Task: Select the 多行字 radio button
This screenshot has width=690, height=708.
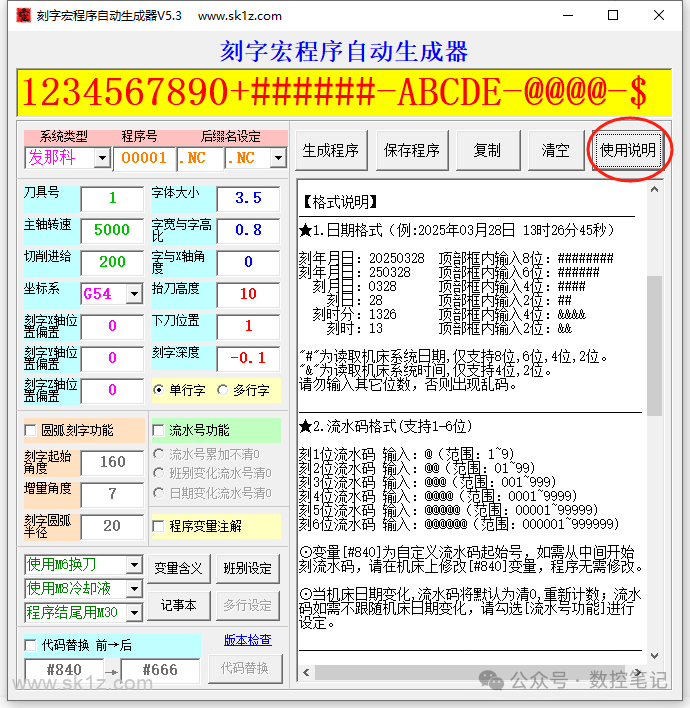Action: pos(223,390)
